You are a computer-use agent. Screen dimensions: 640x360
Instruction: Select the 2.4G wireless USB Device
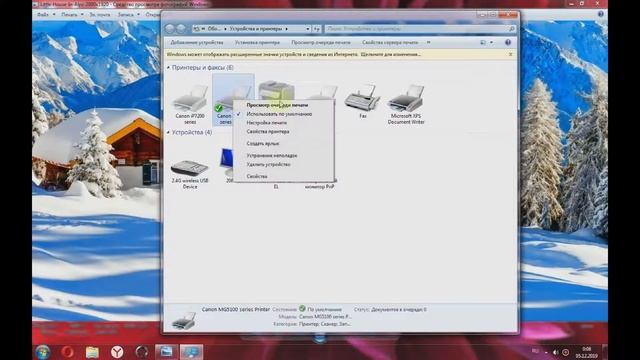coord(190,173)
